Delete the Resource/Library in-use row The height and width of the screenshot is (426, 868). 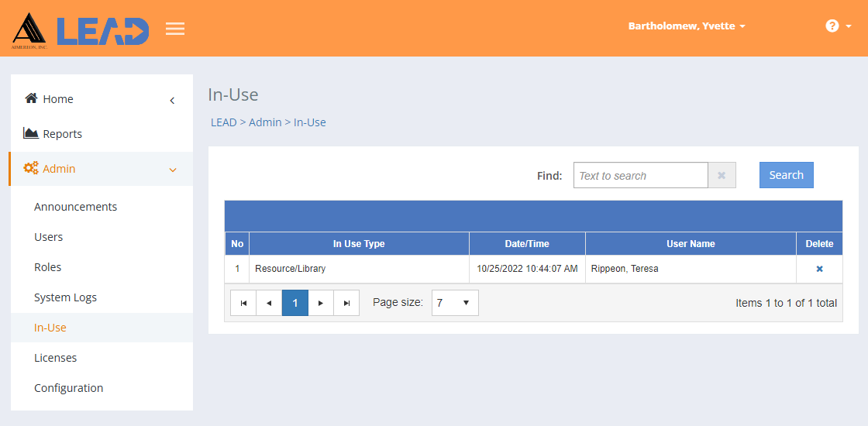(x=819, y=269)
